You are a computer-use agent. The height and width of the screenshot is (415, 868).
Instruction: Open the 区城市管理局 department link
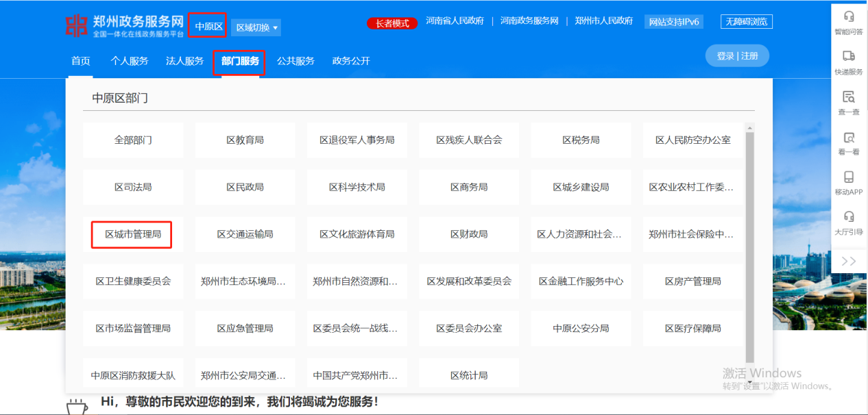[133, 234]
